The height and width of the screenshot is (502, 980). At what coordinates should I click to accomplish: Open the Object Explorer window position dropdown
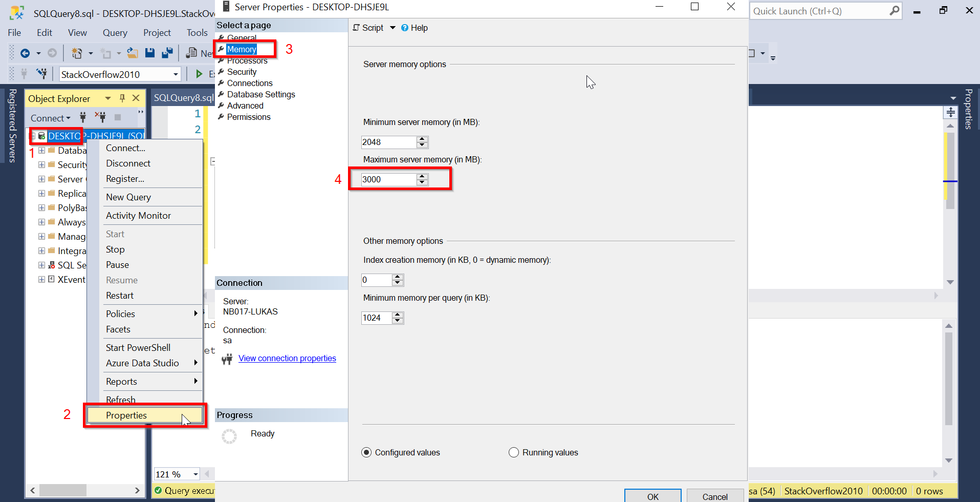(x=107, y=98)
